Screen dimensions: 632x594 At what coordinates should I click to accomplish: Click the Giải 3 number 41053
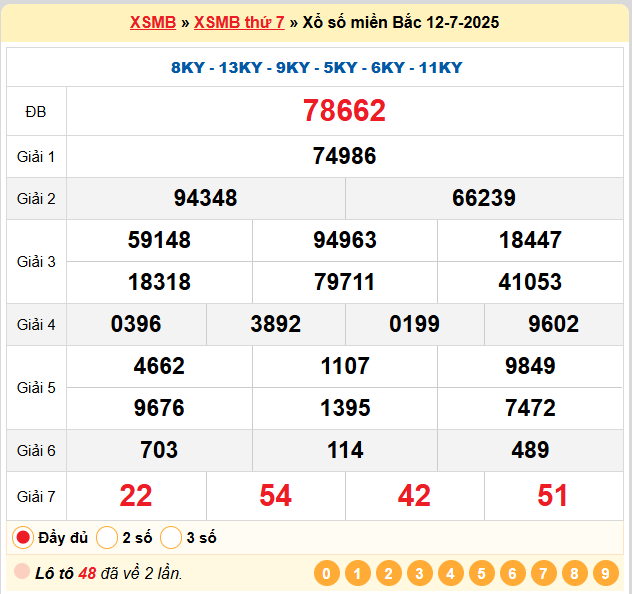tap(530, 282)
